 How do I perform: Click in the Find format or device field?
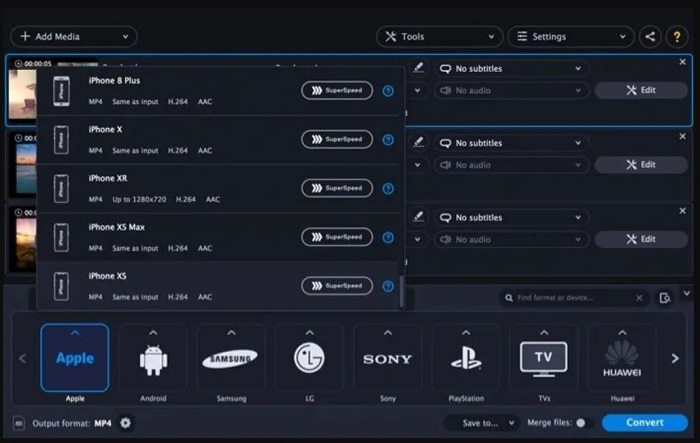click(x=575, y=298)
